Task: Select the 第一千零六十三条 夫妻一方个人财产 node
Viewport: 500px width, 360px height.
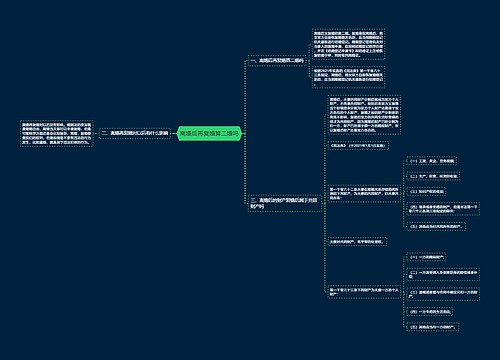Action: coord(364,292)
